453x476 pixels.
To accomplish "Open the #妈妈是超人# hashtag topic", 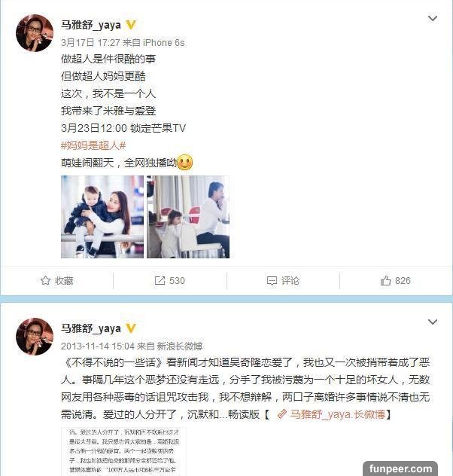I will pos(93,145).
